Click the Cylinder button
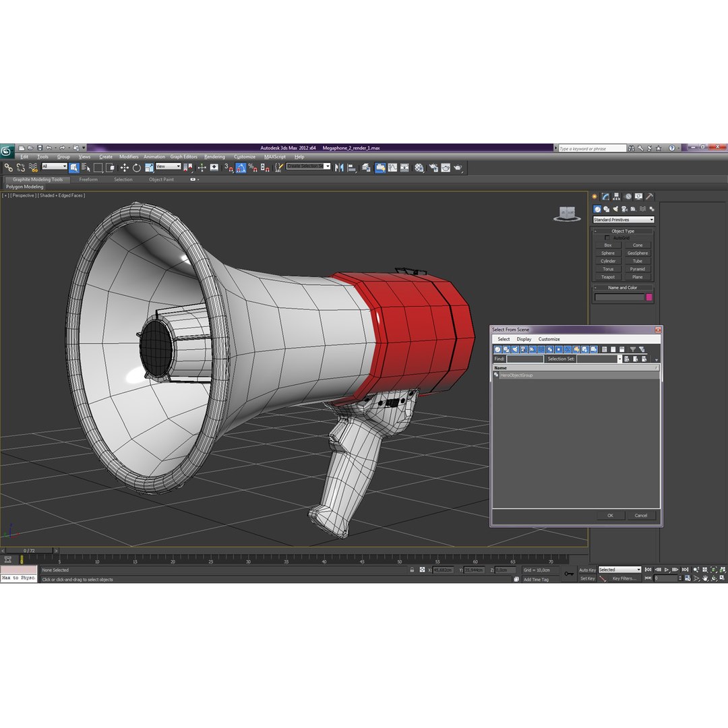Image resolution: width=728 pixels, height=728 pixels. (x=608, y=261)
